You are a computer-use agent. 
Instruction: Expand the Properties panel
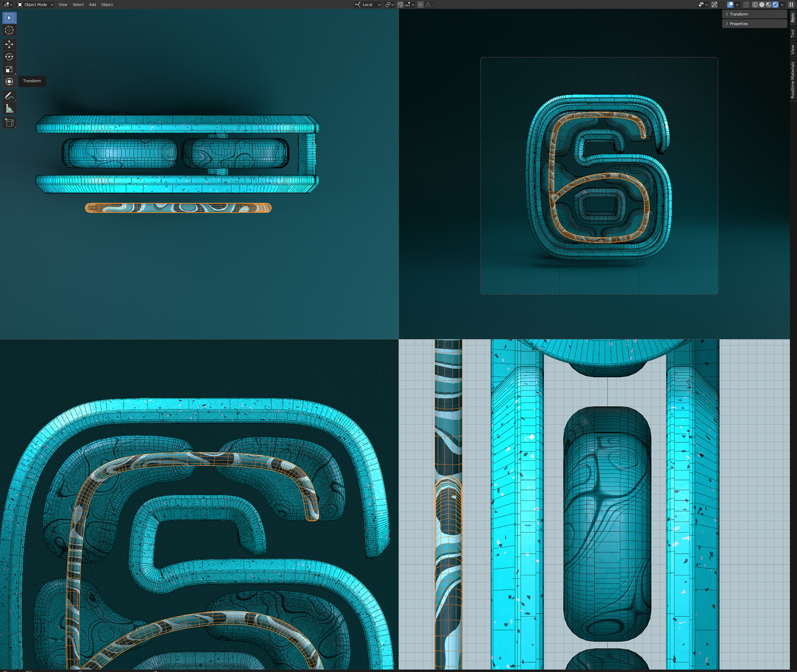pos(738,24)
